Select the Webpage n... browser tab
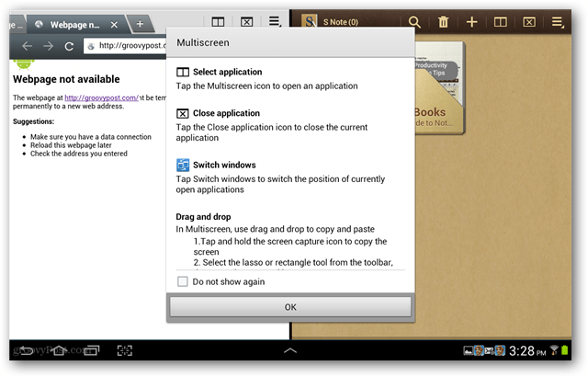 point(75,25)
